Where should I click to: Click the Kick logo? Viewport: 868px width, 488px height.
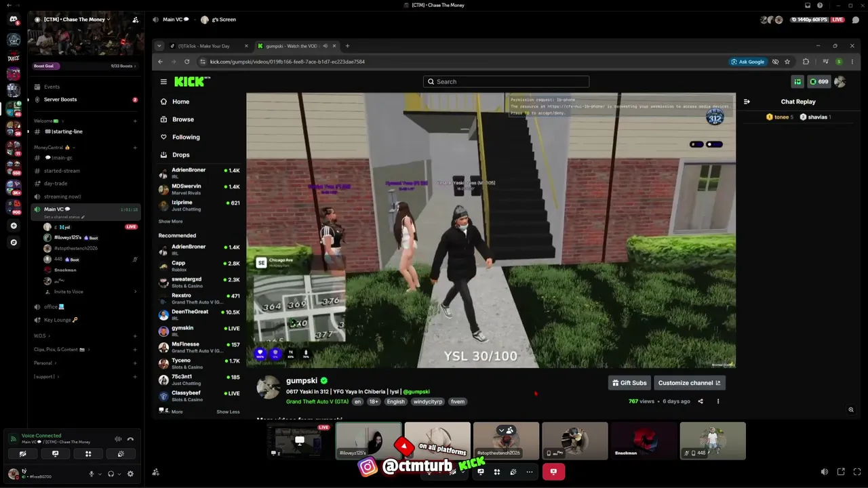(193, 81)
